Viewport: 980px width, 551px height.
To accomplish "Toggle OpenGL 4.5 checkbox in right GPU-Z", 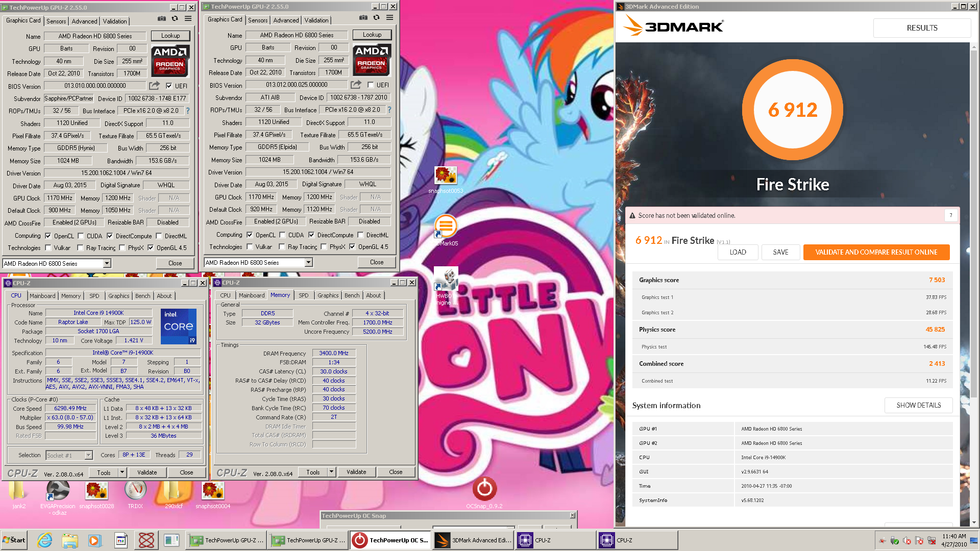I will pos(352,246).
